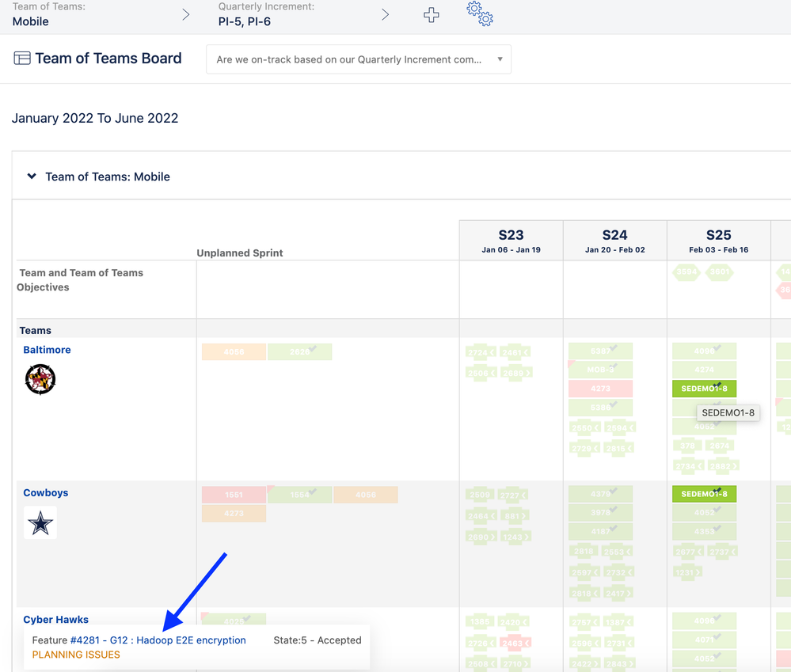Click the Unplanned Sprint column header
The width and height of the screenshot is (791, 672).
tap(240, 253)
